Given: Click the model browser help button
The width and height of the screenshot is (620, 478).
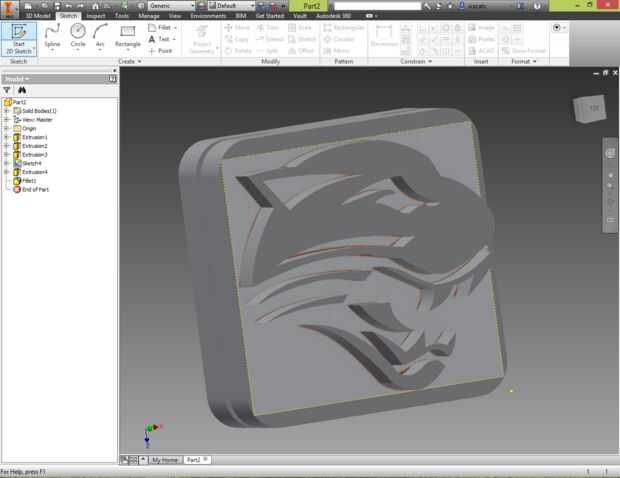Looking at the screenshot, I should coord(112,79).
